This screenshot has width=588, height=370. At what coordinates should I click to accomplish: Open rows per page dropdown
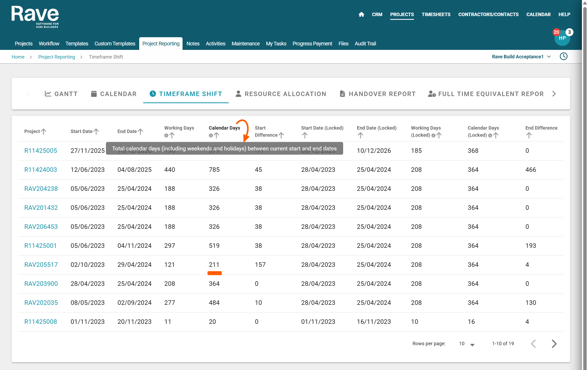[472, 344]
